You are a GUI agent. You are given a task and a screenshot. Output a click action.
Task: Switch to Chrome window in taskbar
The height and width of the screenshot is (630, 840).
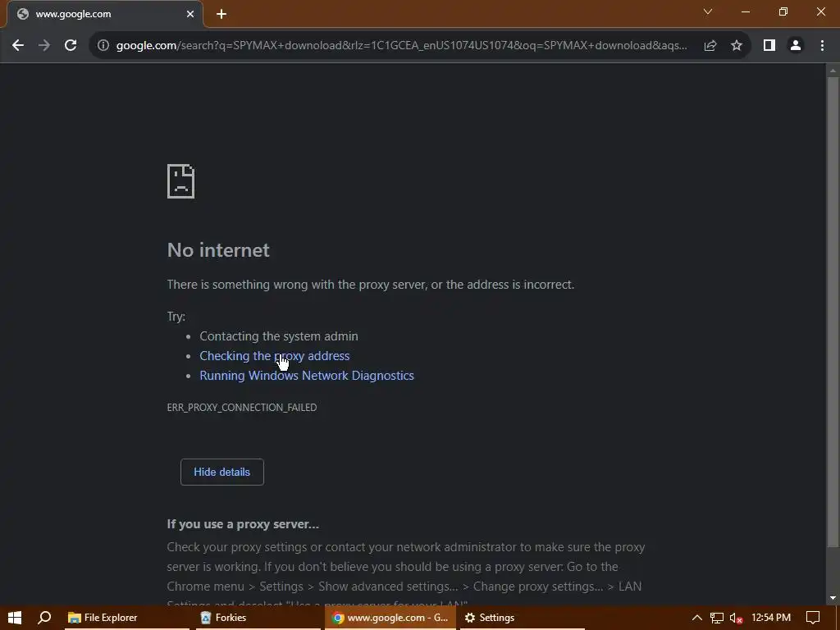click(390, 618)
